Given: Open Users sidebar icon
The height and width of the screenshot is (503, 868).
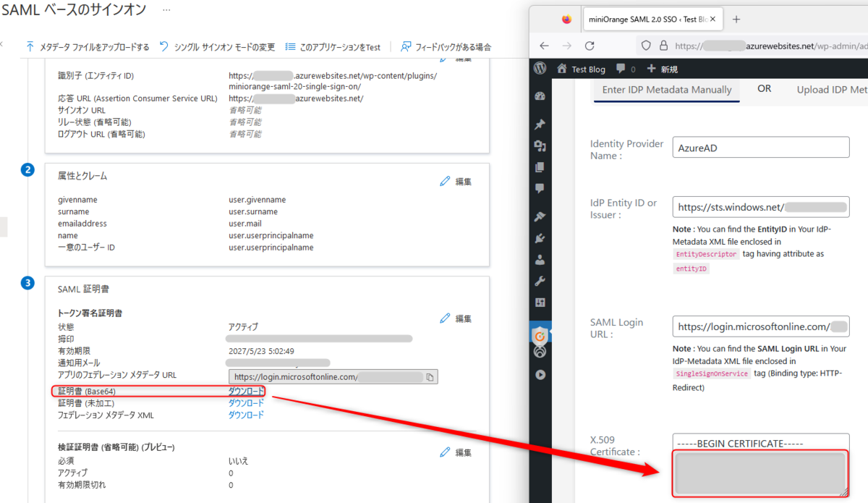Looking at the screenshot, I should [x=540, y=260].
